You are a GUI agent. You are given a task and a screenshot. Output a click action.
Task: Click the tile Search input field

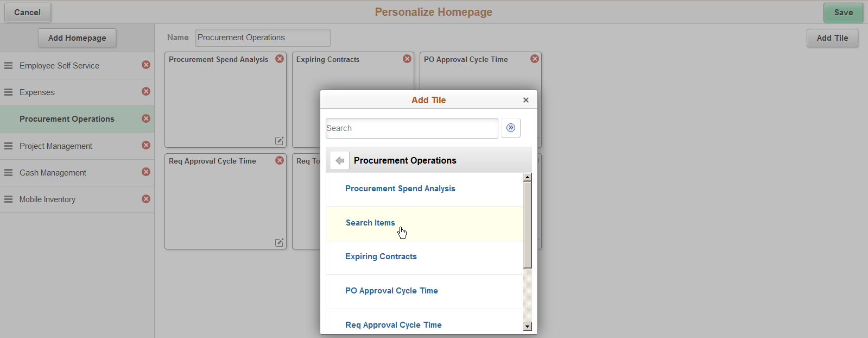[x=411, y=128]
